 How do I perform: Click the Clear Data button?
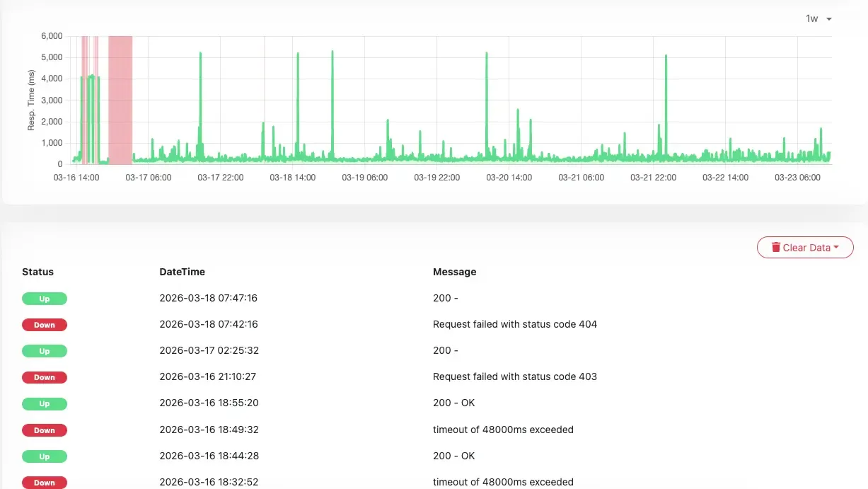click(x=805, y=247)
